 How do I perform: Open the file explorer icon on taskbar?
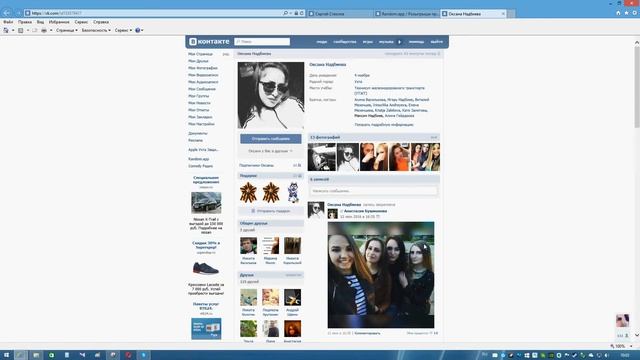pyautogui.click(x=36, y=355)
